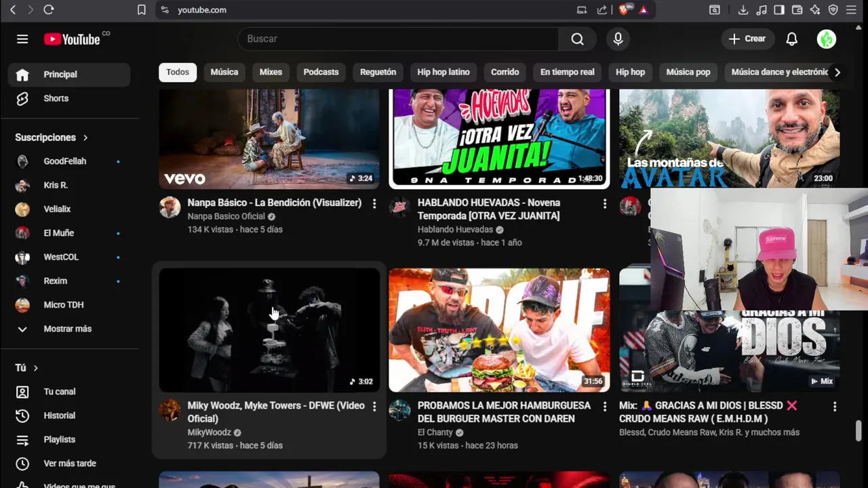The image size is (868, 488).
Task: Select the Podcasts filter chip
Action: pos(321,72)
